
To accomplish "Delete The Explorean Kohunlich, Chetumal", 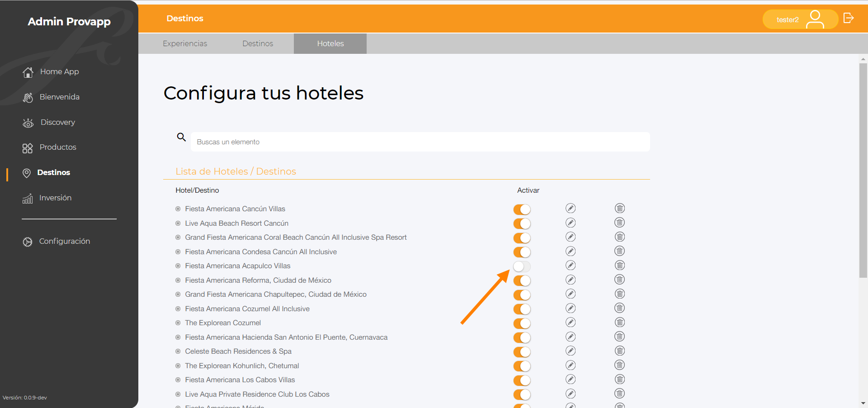I will tap(620, 365).
